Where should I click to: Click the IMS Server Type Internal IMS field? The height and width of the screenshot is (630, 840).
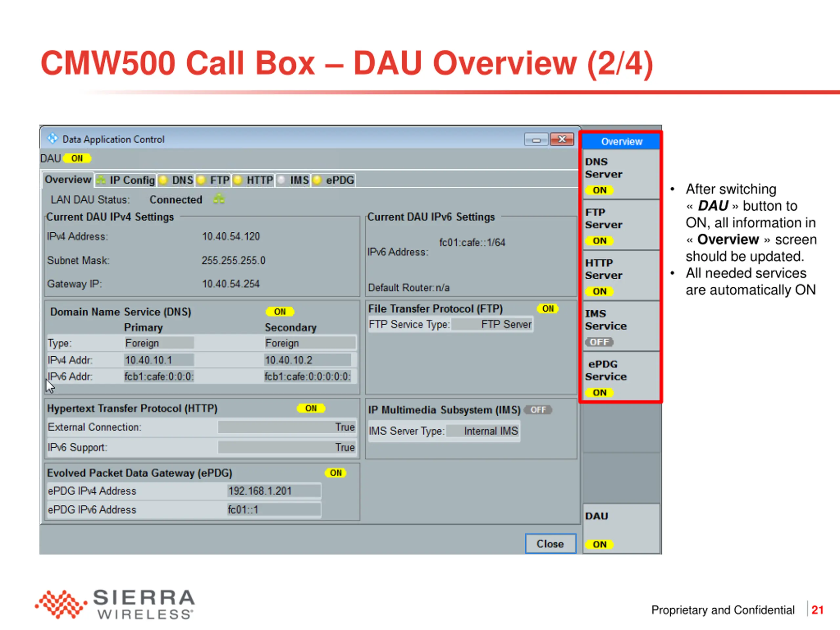point(483,431)
